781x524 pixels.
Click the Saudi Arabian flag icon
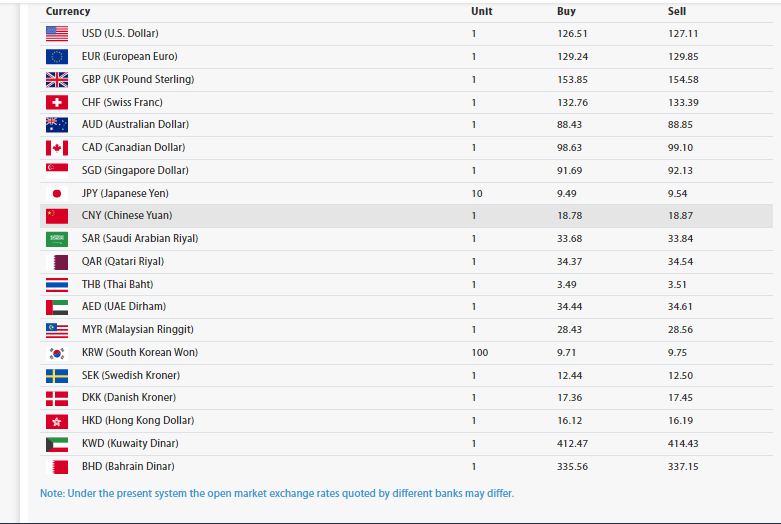pos(56,239)
